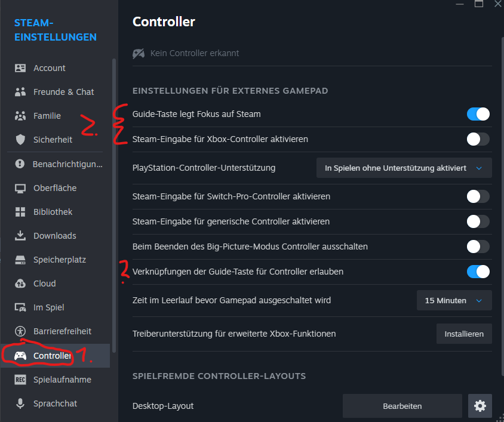Click the Account card icon in sidebar
This screenshot has width=504, height=422.
tap(20, 68)
